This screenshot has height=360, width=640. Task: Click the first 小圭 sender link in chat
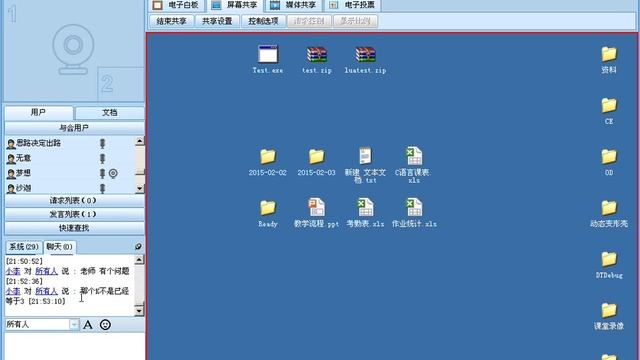(x=13, y=271)
